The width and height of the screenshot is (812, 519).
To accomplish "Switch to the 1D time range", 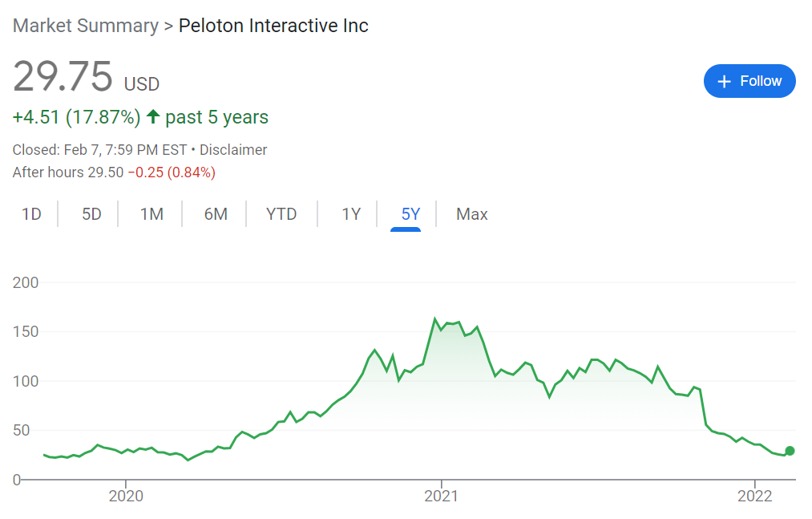I will 31,214.
